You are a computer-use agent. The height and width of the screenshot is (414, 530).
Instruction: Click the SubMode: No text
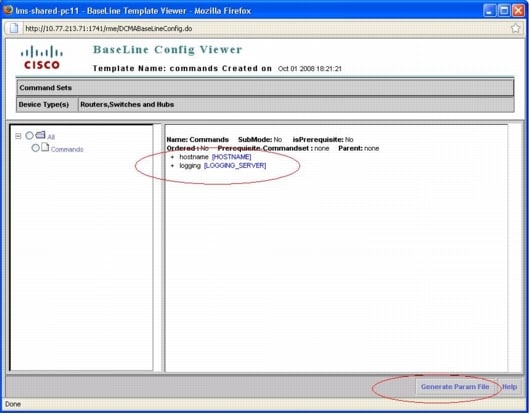coord(260,140)
